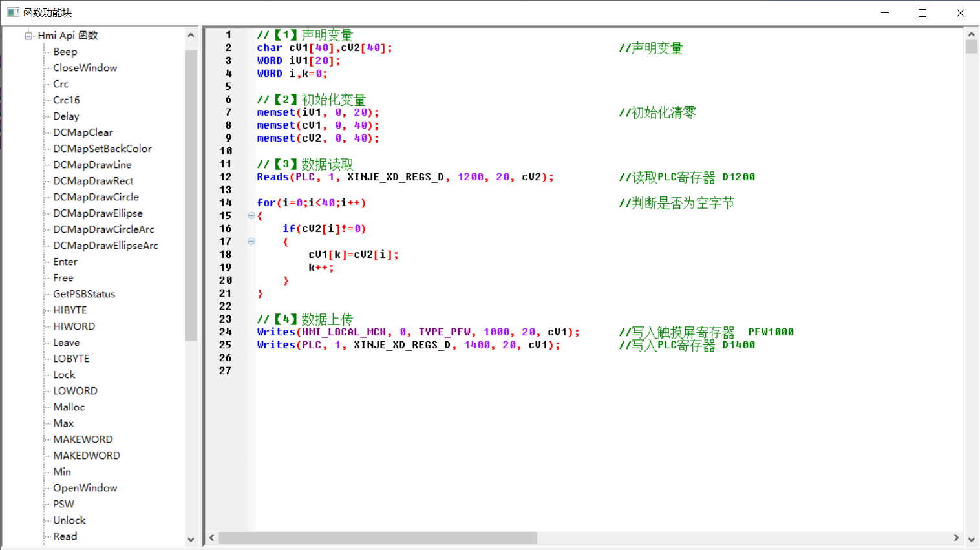Viewport: 980px width, 550px height.
Task: Click the window icon in title bar
Action: pyautogui.click(x=13, y=12)
